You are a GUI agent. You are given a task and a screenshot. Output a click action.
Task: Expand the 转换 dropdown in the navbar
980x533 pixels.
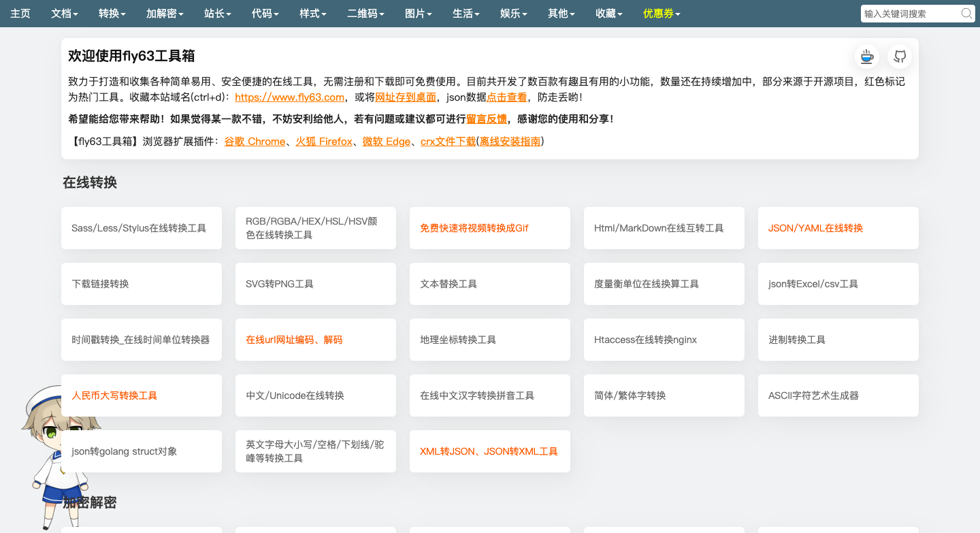[x=112, y=13]
